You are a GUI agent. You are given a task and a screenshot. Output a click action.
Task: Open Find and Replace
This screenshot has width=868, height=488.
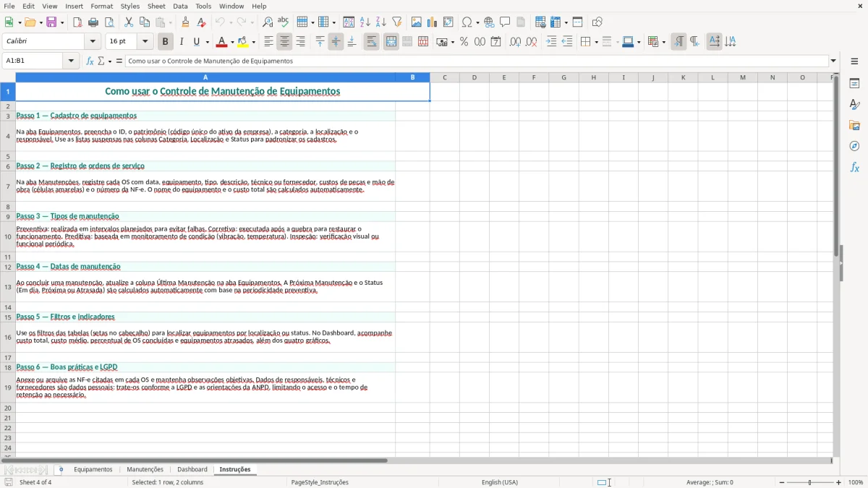268,22
